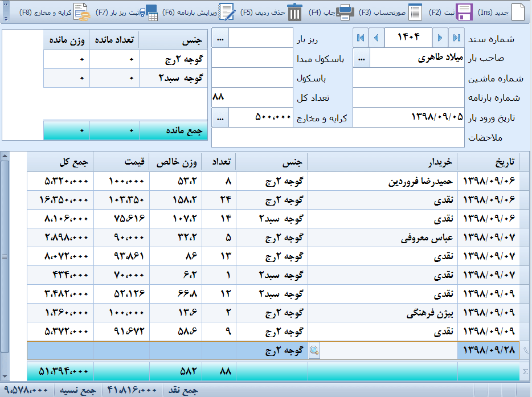
Task: Open صورتحساب (F3) invoice from toolbar
Action: 416,12
